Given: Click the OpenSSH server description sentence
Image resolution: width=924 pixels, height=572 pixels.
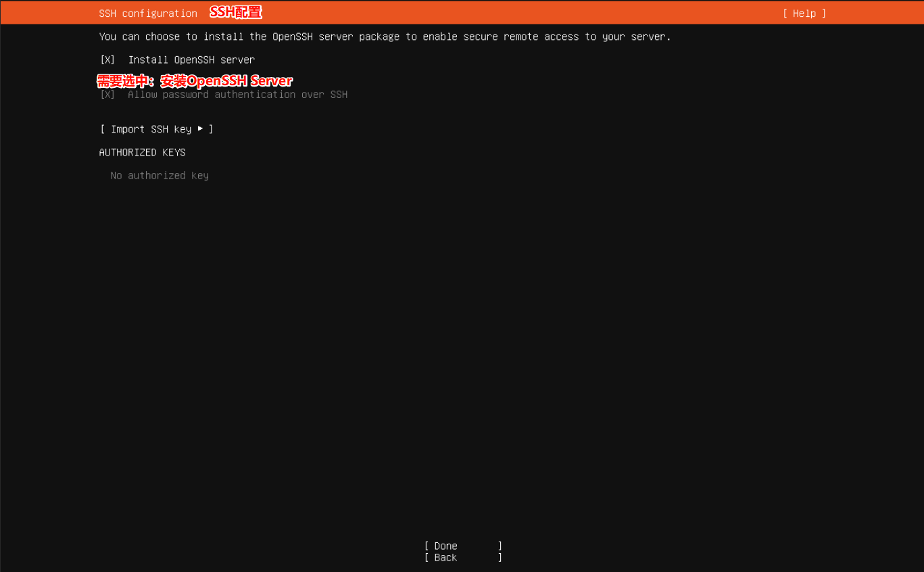Looking at the screenshot, I should [x=385, y=37].
